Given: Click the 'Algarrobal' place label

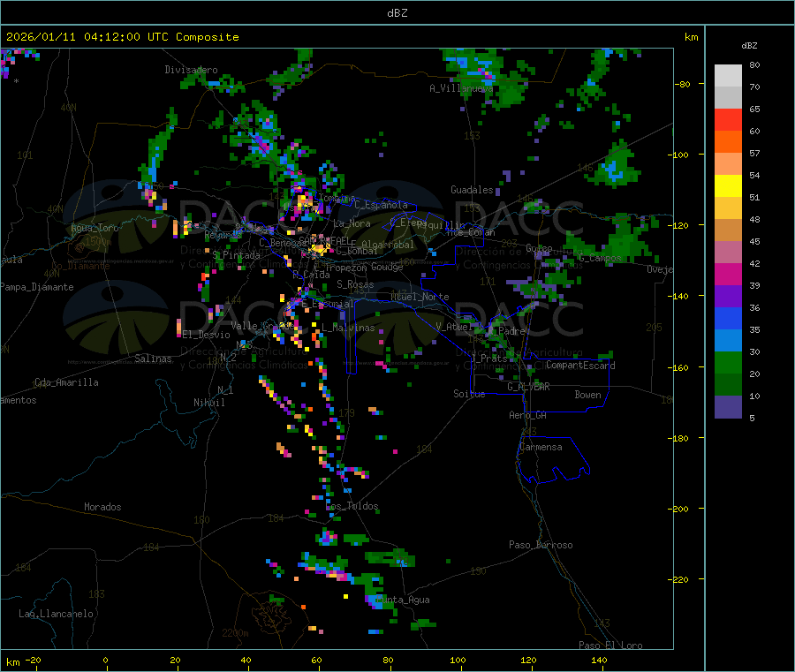Looking at the screenshot, I should tap(388, 245).
